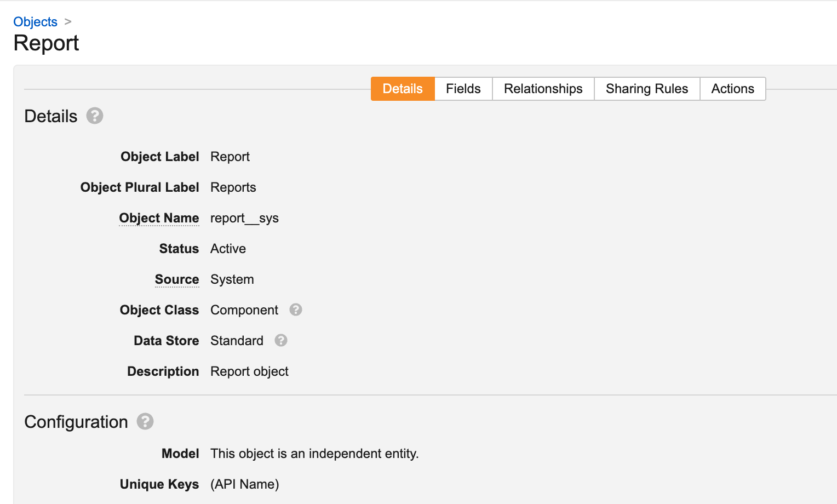Select the Details tab

point(403,89)
